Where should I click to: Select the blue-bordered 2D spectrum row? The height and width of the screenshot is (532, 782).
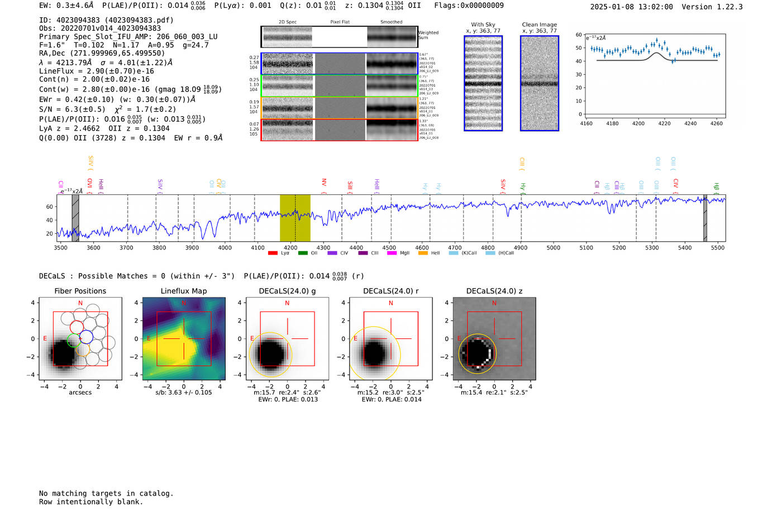coord(339,64)
